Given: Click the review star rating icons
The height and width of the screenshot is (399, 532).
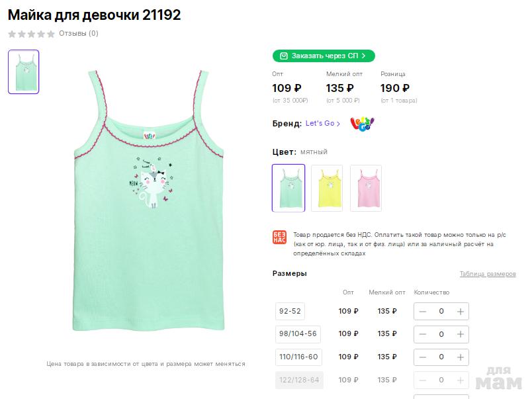Looking at the screenshot, I should (x=31, y=34).
